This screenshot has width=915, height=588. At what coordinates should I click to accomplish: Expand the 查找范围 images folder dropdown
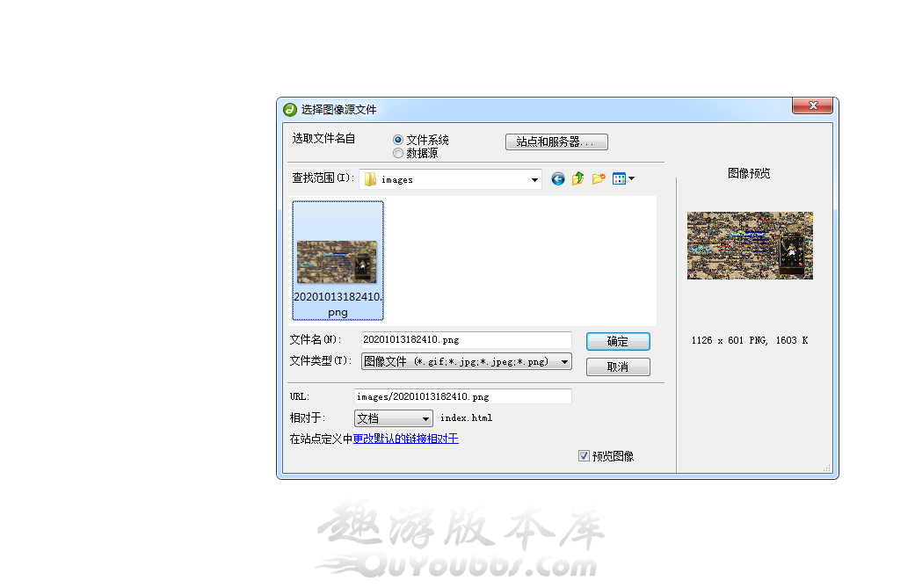point(534,180)
